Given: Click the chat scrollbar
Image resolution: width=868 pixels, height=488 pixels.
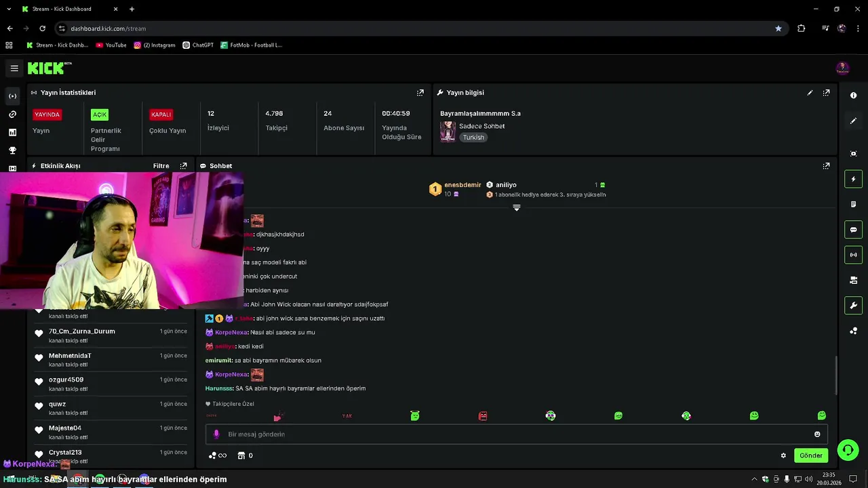Looking at the screenshot, I should [835, 375].
